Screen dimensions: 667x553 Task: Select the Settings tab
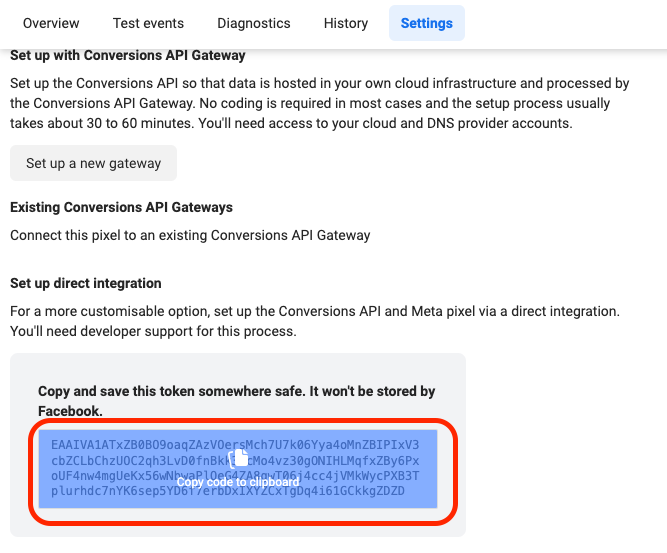click(x=427, y=23)
